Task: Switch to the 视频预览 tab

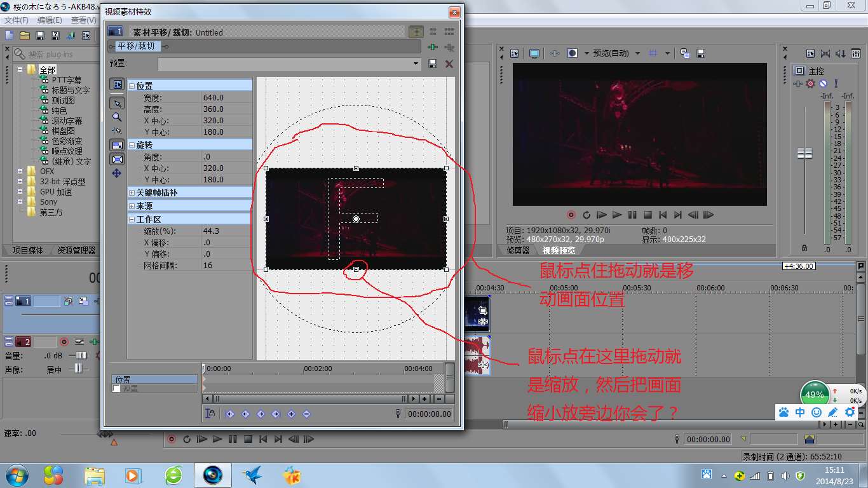Action: 559,250
